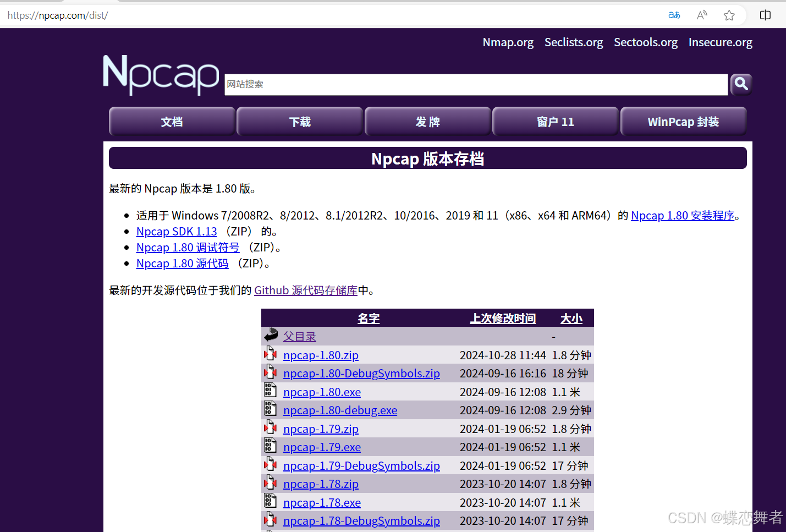786x532 pixels.
Task: Download npcap-1.80.zip
Action: [x=321, y=355]
